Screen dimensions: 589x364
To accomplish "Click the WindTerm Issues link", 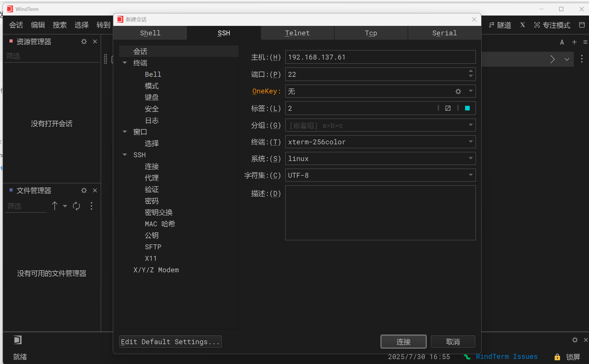I will tap(506, 357).
